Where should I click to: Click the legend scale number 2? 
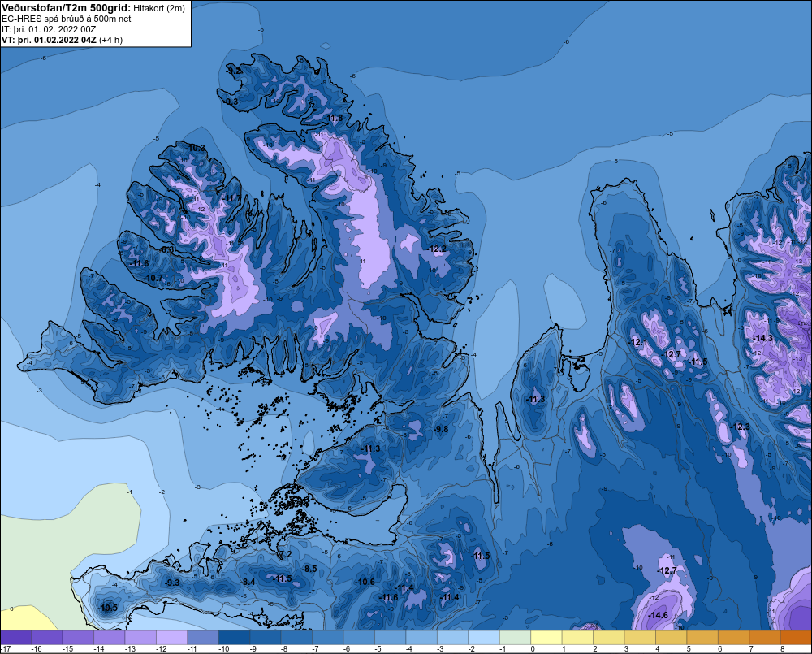point(595,649)
